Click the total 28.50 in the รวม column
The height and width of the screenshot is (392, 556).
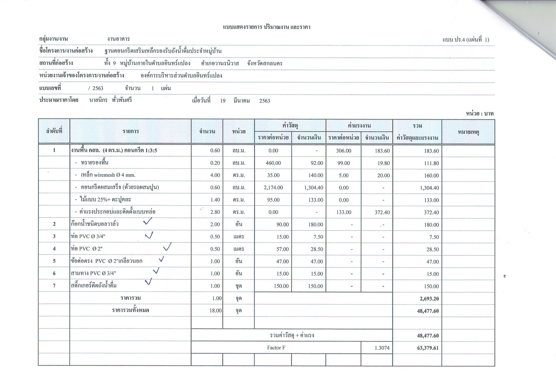point(432,249)
